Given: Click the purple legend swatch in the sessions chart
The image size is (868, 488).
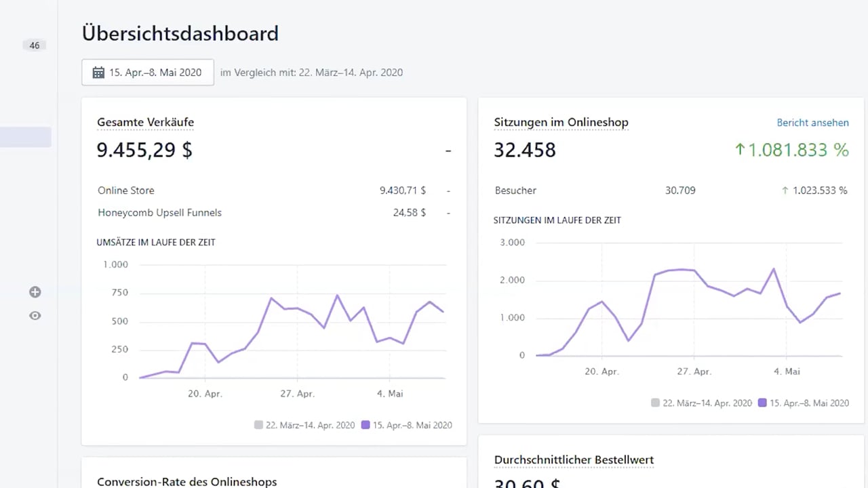Looking at the screenshot, I should pyautogui.click(x=762, y=403).
